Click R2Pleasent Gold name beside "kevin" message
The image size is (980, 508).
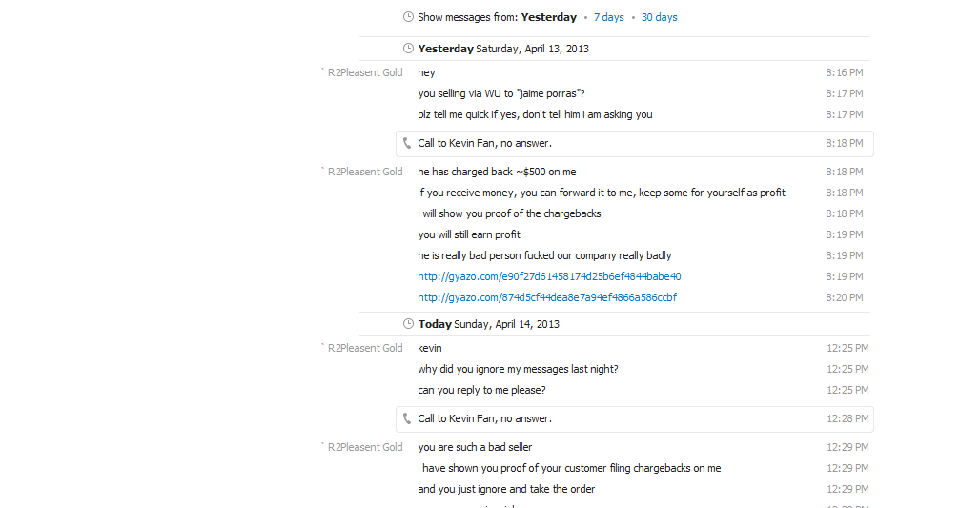click(x=365, y=348)
